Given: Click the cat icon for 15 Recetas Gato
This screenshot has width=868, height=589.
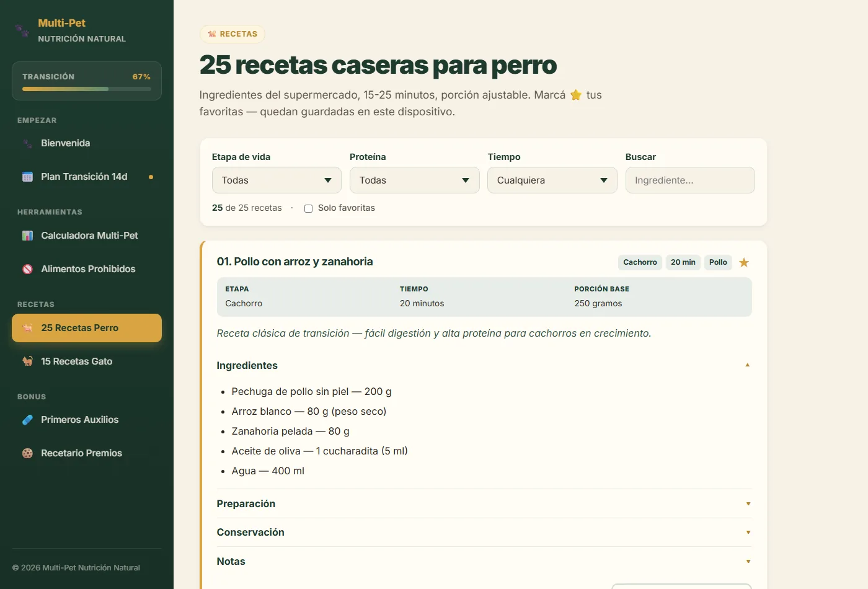Looking at the screenshot, I should coord(27,361).
